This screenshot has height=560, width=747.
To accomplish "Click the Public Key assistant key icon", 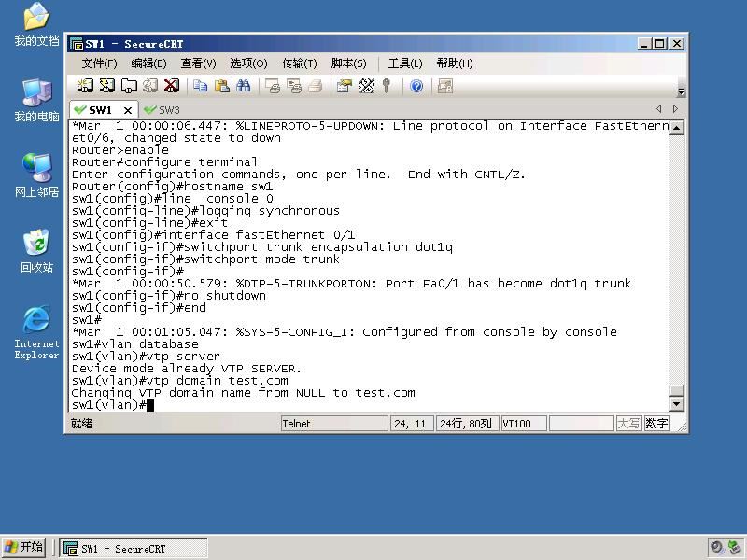I will click(x=387, y=86).
